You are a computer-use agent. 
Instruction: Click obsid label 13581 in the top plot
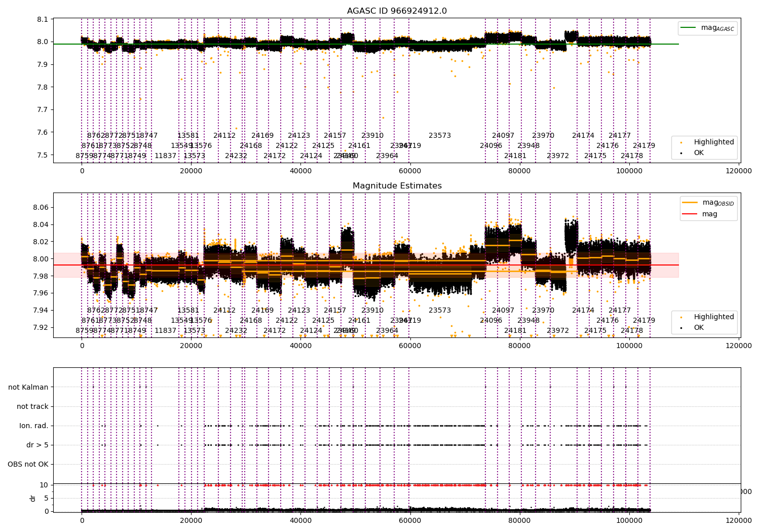188,136
